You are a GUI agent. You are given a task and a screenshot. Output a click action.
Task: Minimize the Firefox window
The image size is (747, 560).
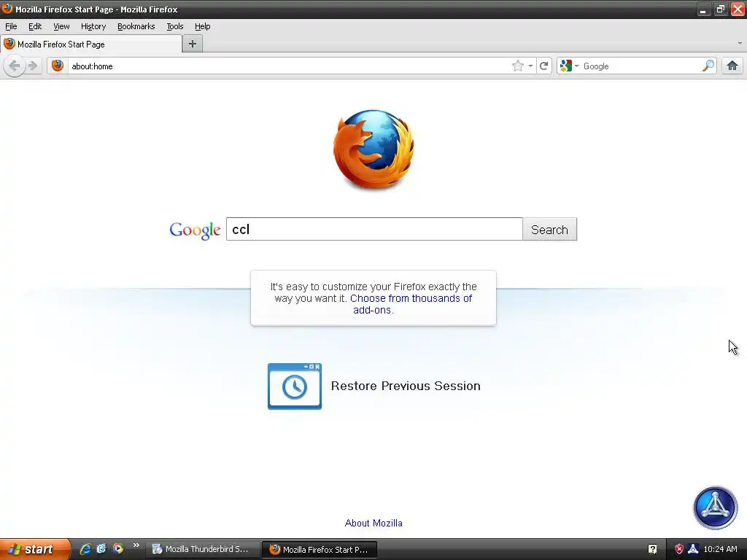pos(703,9)
